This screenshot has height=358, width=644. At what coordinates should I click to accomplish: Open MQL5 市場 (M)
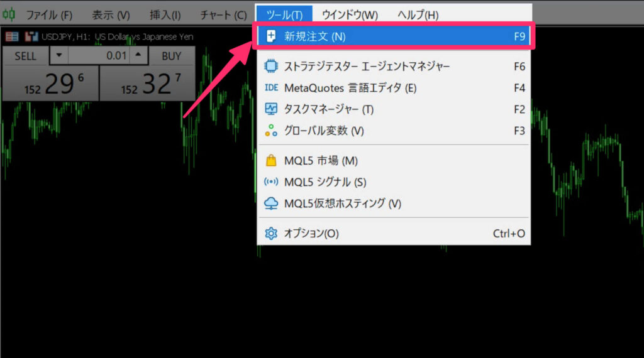pos(394,160)
